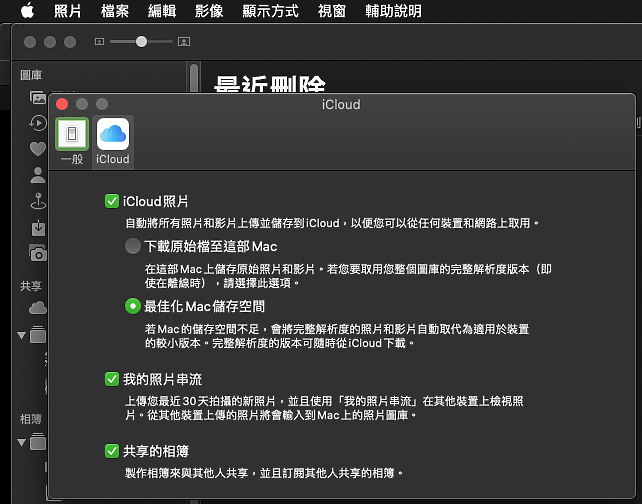Open the 輔助說明 menu
Viewport: 642px width, 504px height.
[x=393, y=11]
